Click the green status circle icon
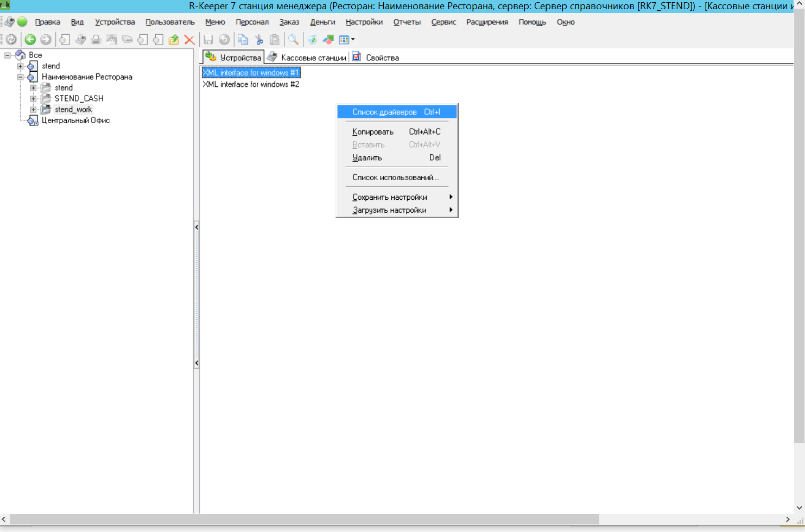This screenshot has height=532, width=805. (22, 22)
